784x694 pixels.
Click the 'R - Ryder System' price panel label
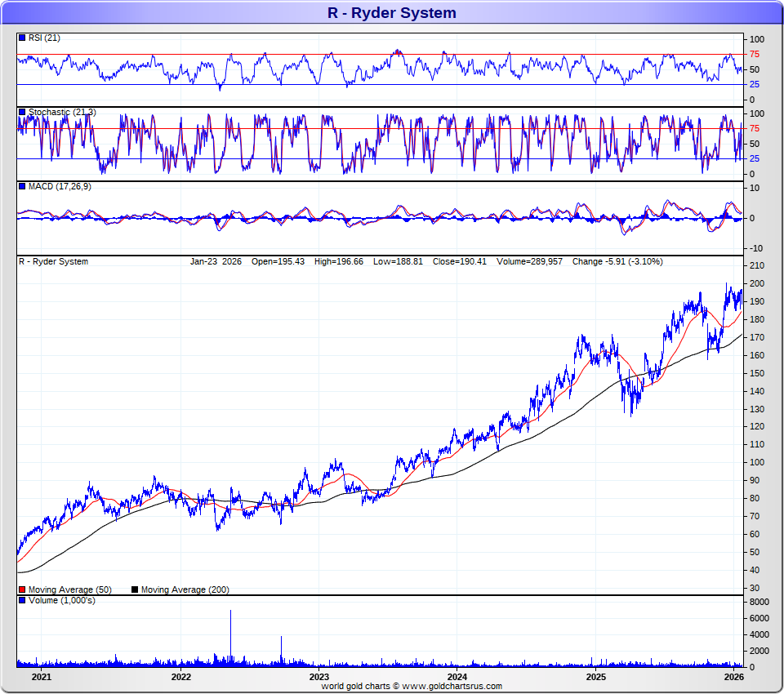pos(54,261)
